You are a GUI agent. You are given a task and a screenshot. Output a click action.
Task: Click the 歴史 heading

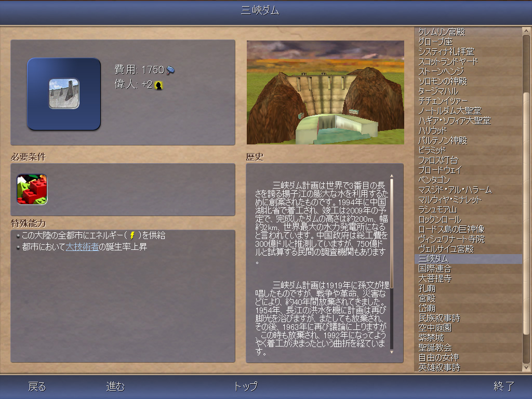255,157
